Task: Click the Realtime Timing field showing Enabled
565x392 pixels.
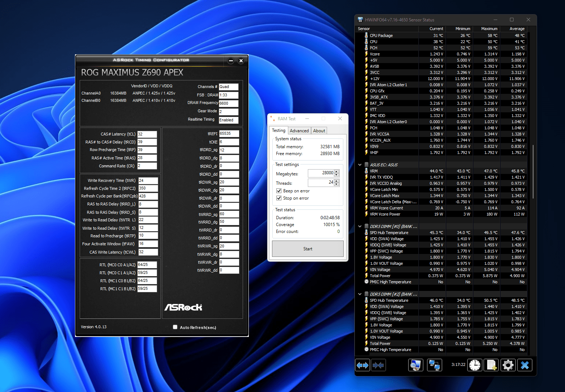Action: coord(229,120)
